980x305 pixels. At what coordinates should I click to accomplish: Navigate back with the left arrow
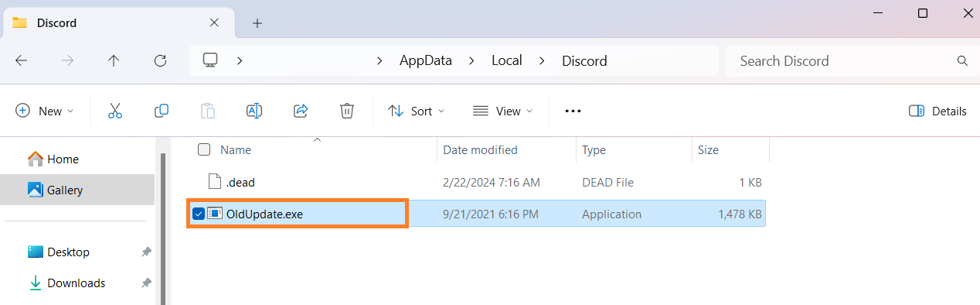coord(22,60)
